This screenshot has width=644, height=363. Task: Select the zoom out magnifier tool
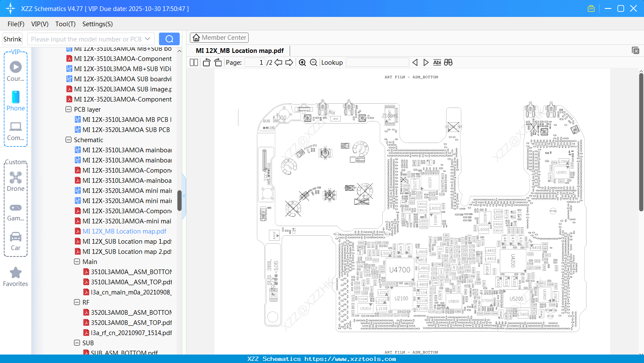pos(313,62)
